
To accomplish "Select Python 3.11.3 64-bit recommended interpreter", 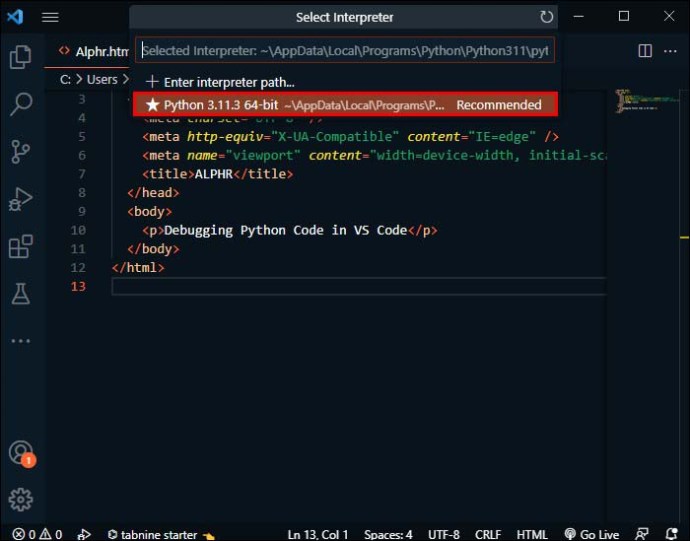I will [x=345, y=105].
